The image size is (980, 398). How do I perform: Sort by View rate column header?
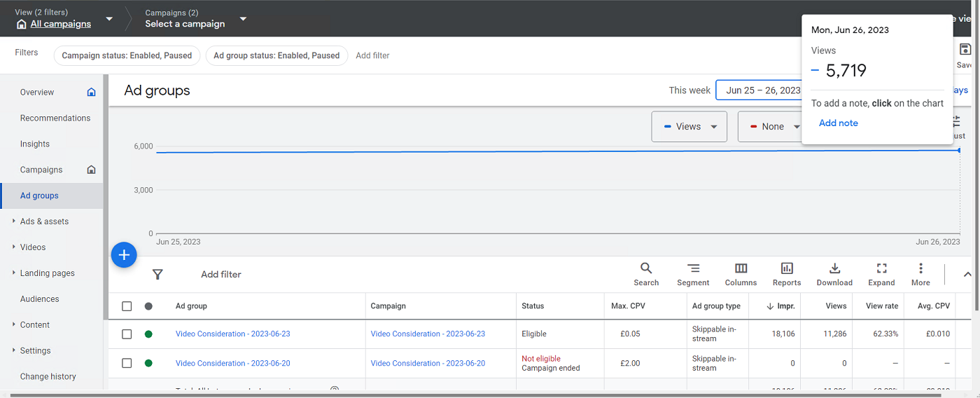[x=882, y=306]
